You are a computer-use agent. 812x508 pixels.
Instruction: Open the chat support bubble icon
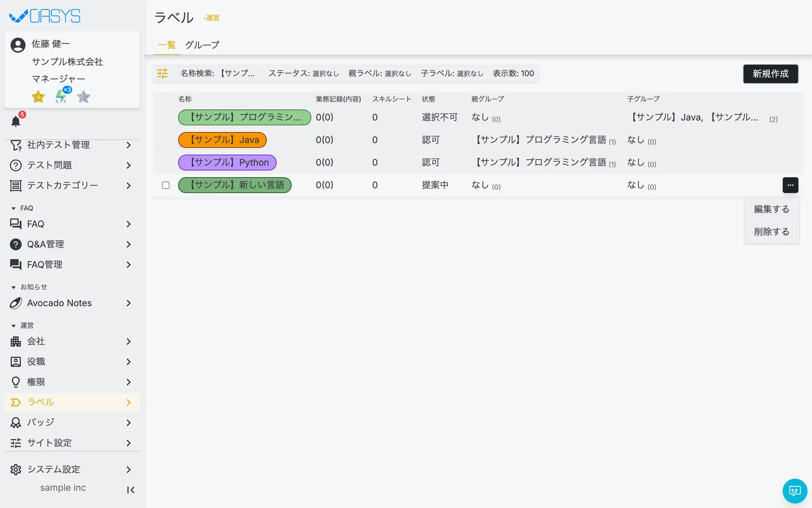(x=795, y=491)
